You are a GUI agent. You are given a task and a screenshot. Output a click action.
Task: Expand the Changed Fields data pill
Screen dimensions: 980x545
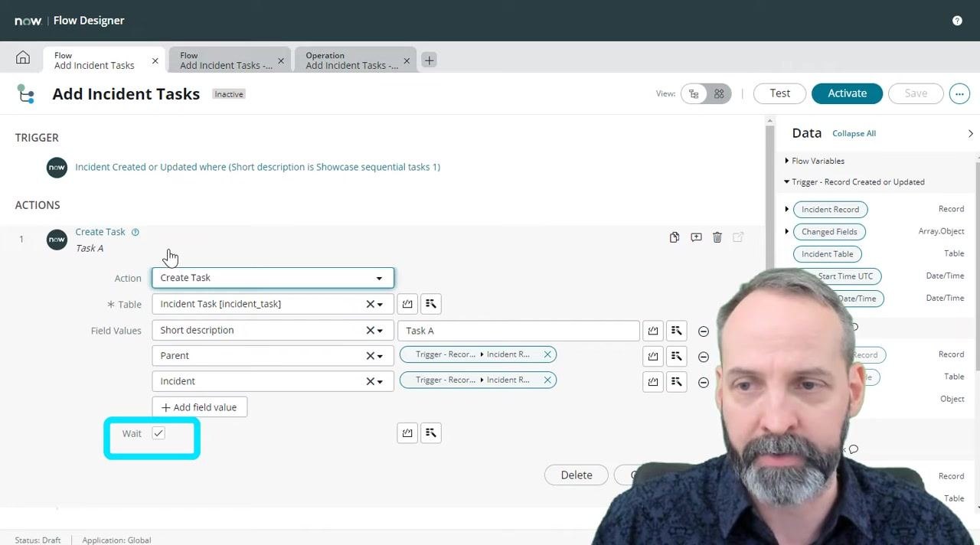[x=787, y=231]
